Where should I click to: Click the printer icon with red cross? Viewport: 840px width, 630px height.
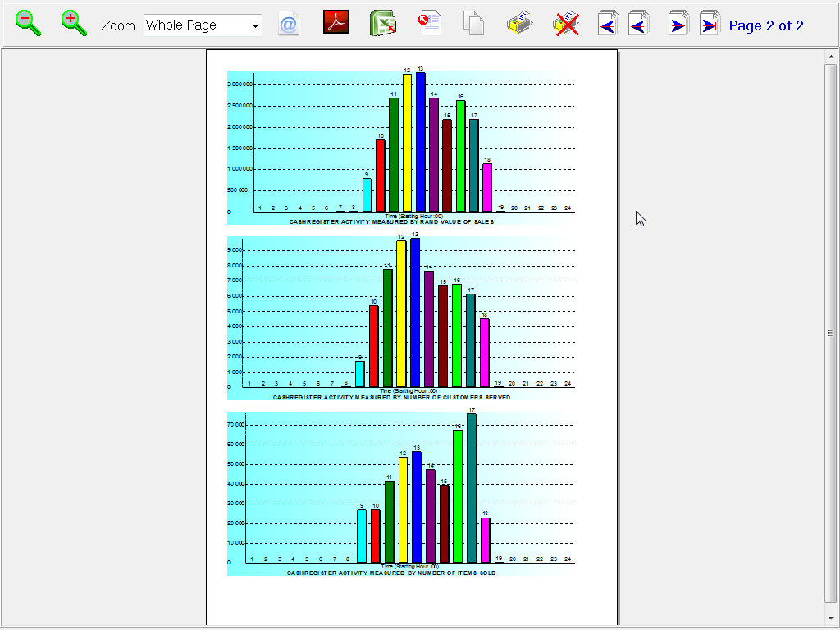567,24
